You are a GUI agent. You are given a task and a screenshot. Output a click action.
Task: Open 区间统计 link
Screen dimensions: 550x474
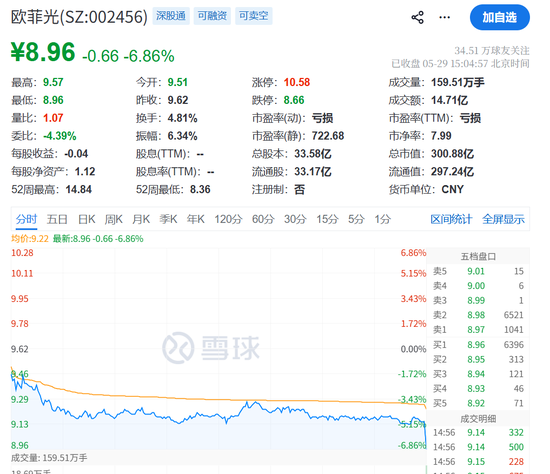451,220
